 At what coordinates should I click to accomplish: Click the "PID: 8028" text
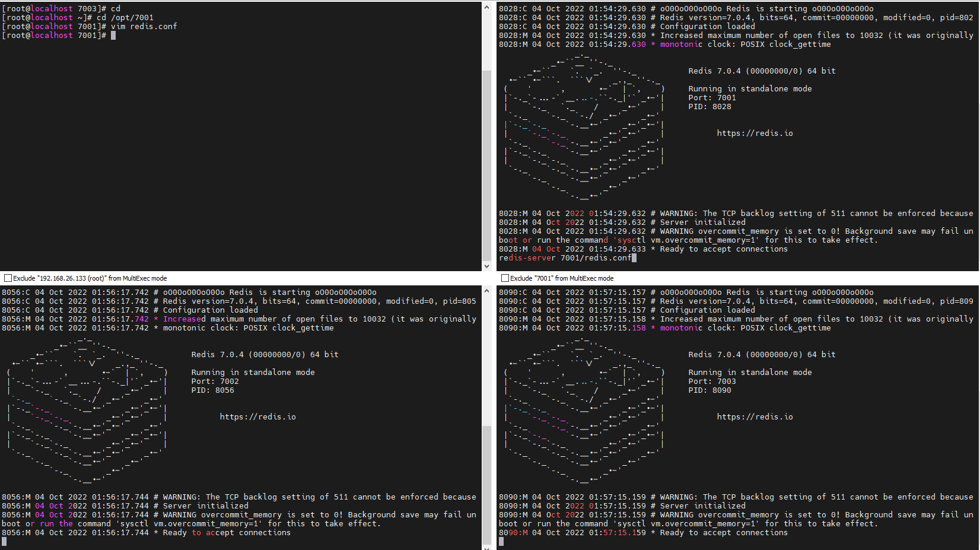click(709, 107)
